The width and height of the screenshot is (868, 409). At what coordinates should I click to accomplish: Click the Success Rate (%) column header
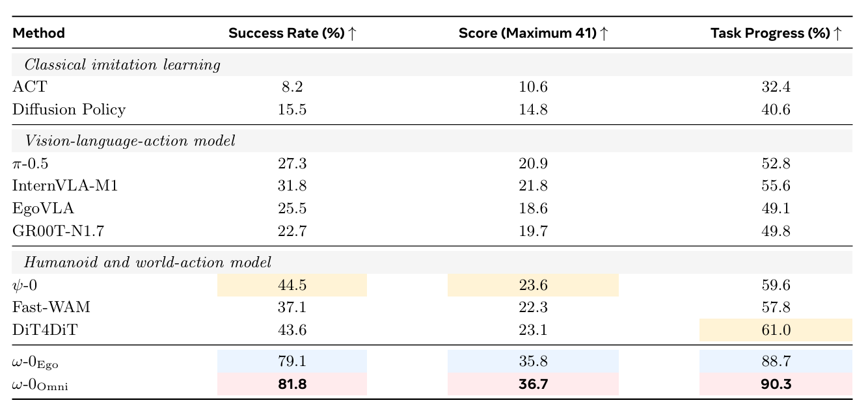click(292, 33)
